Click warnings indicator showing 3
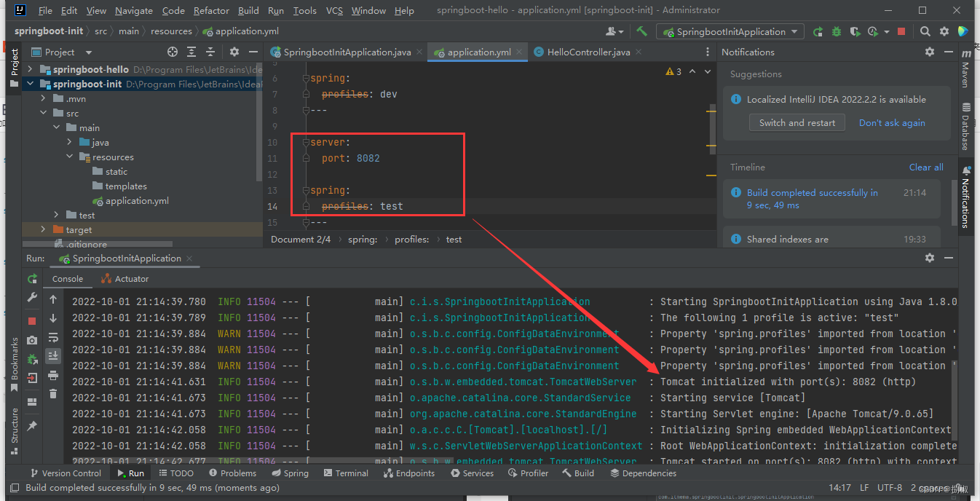Screen dimensions: 980x501 click(673, 71)
